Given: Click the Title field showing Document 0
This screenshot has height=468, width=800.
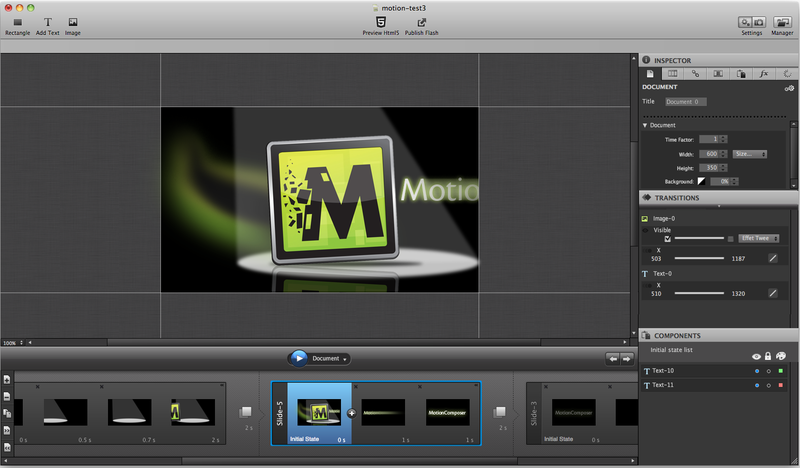Looking at the screenshot, I should 686,102.
